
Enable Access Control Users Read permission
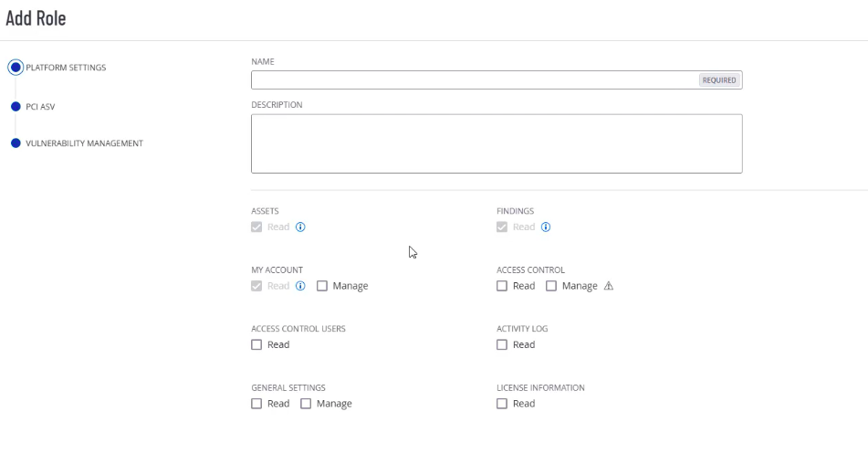click(256, 344)
